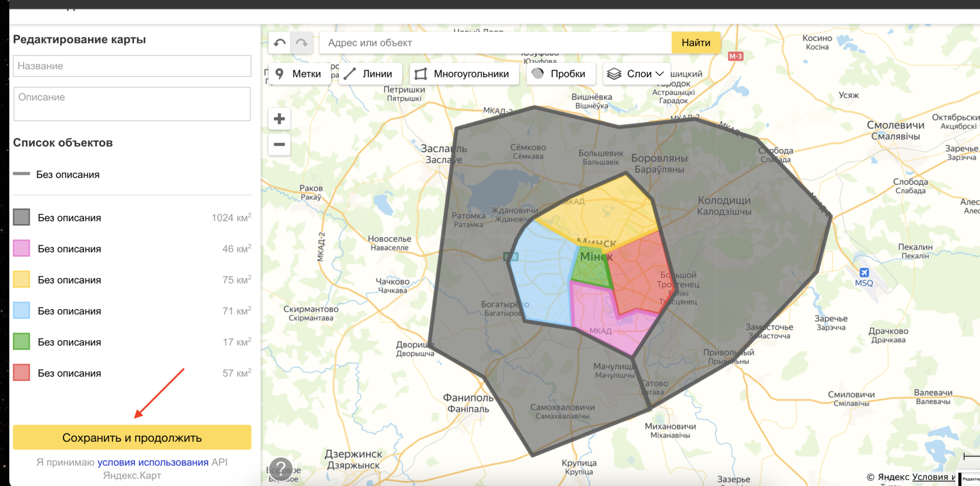Select the line object Без описания

(68, 174)
